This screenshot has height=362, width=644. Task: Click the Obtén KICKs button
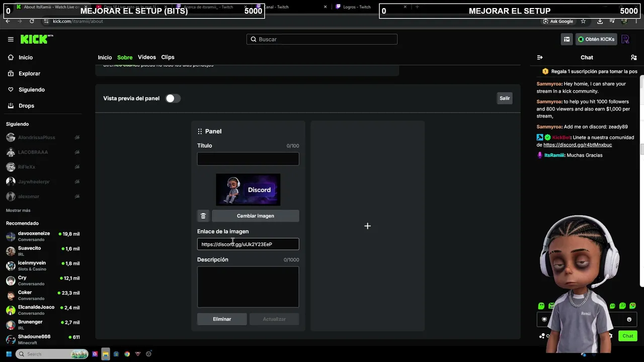[x=596, y=39]
